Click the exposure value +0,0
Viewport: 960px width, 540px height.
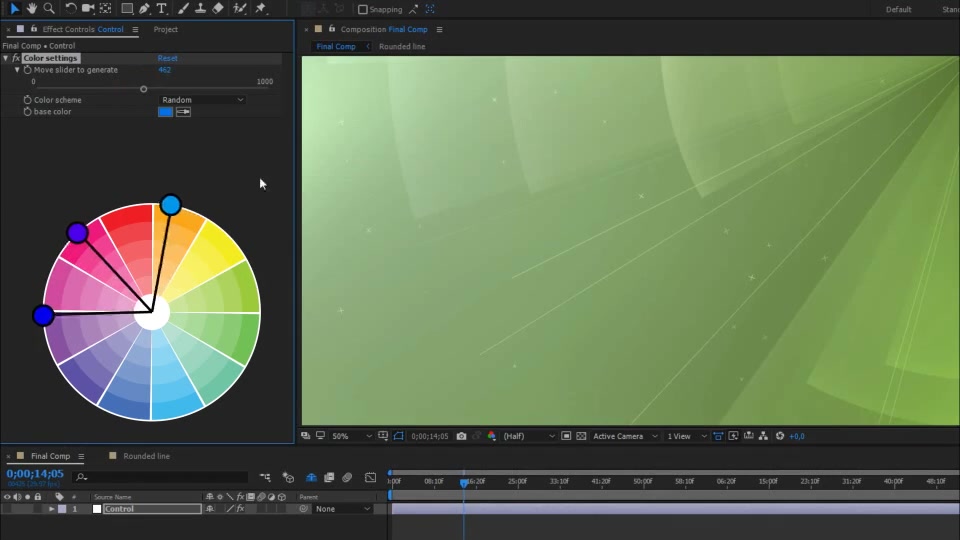click(797, 436)
